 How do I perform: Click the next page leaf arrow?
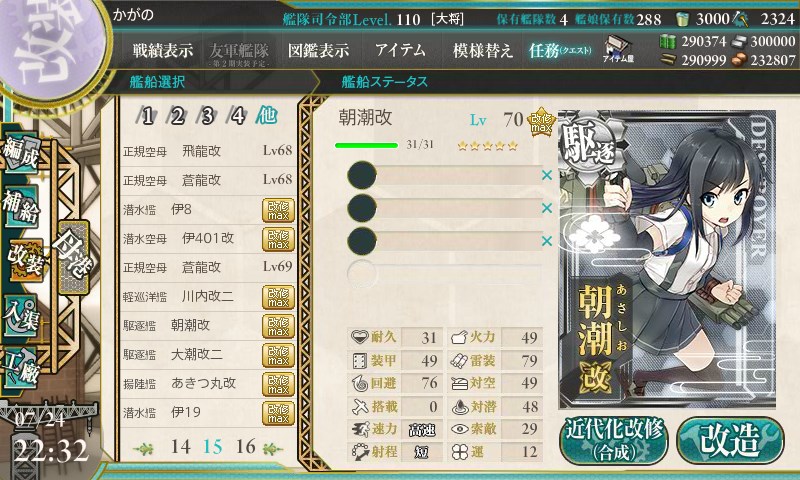272,448
